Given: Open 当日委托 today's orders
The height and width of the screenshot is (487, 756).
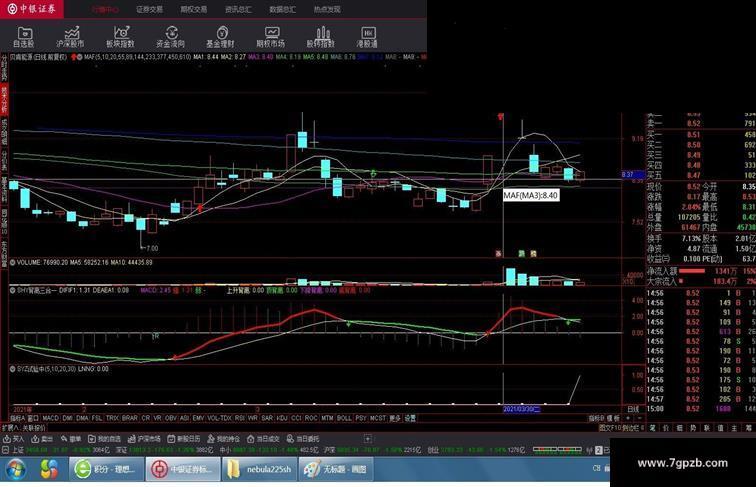Looking at the screenshot, I should tap(303, 439).
